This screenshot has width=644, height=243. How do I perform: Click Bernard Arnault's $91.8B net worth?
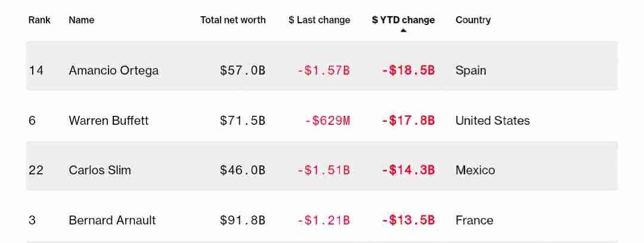243,220
